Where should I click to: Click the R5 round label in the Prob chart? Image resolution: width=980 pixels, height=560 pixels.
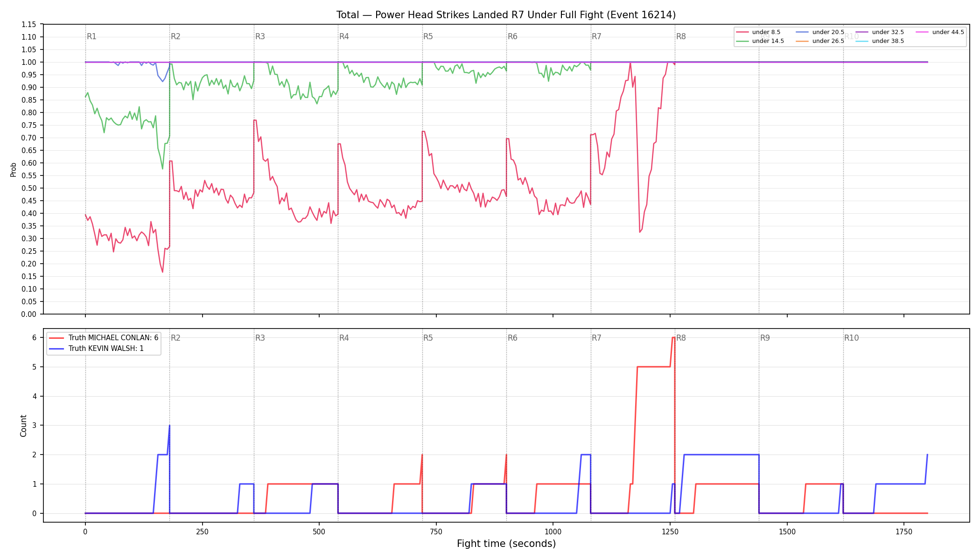[428, 36]
